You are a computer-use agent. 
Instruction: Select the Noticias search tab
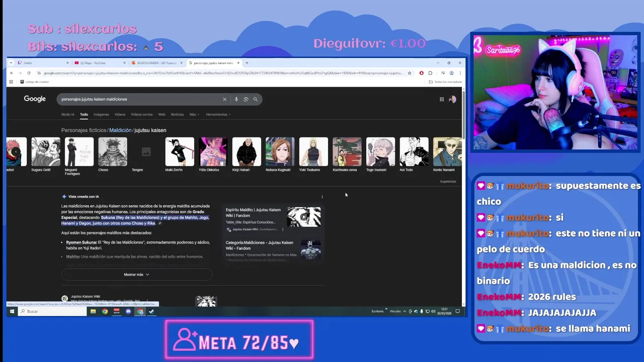[x=177, y=115]
